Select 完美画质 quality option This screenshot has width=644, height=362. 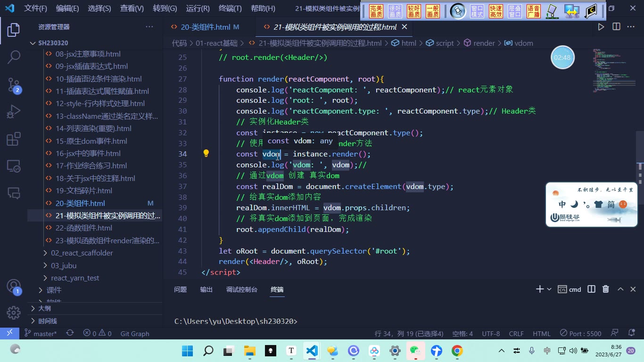376,11
